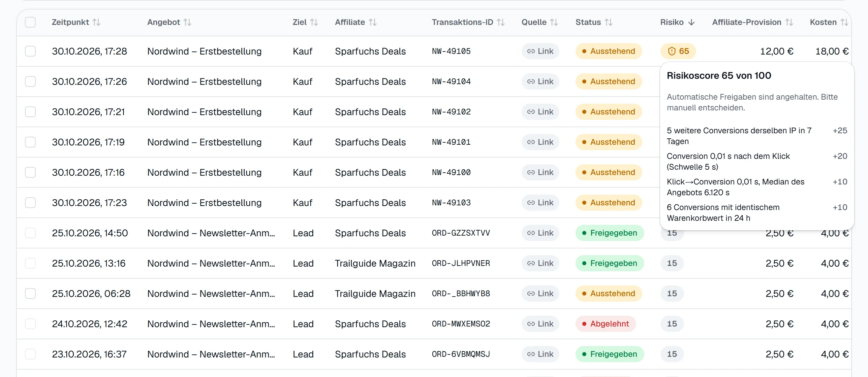Click the Ausstehend status of NW-49101
This screenshot has width=868, height=377.
pos(609,142)
